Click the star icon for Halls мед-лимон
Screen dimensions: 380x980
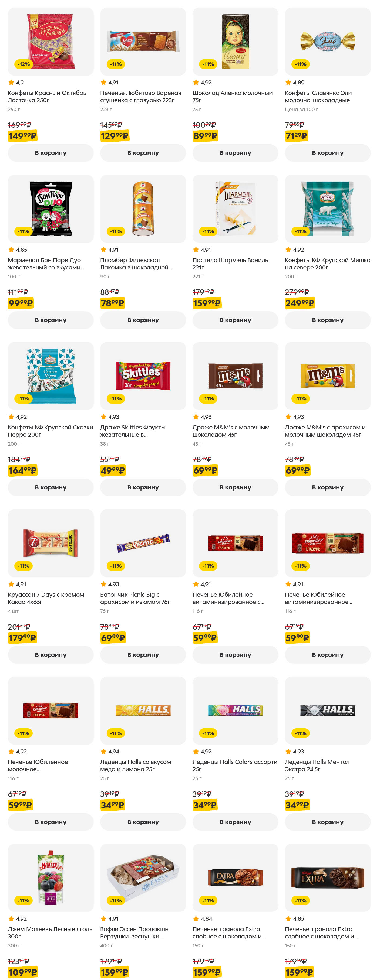(x=103, y=751)
